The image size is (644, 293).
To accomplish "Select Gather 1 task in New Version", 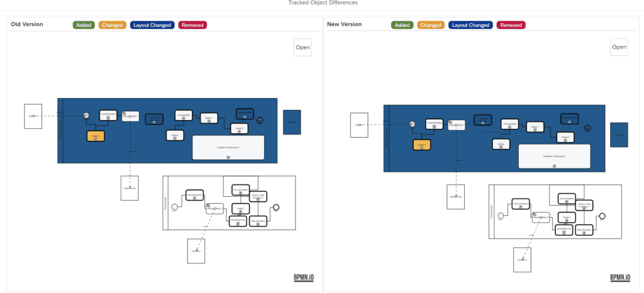I will point(535,126).
